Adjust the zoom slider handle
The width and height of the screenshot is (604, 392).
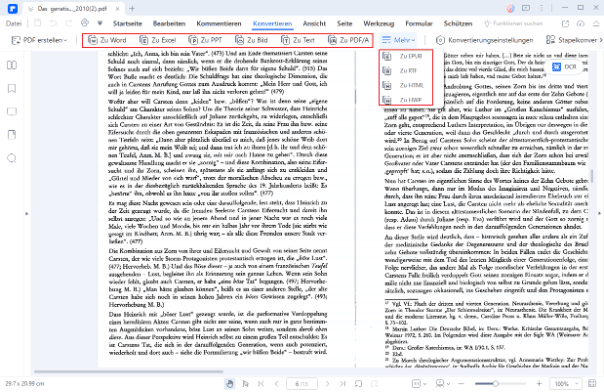[x=496, y=384]
